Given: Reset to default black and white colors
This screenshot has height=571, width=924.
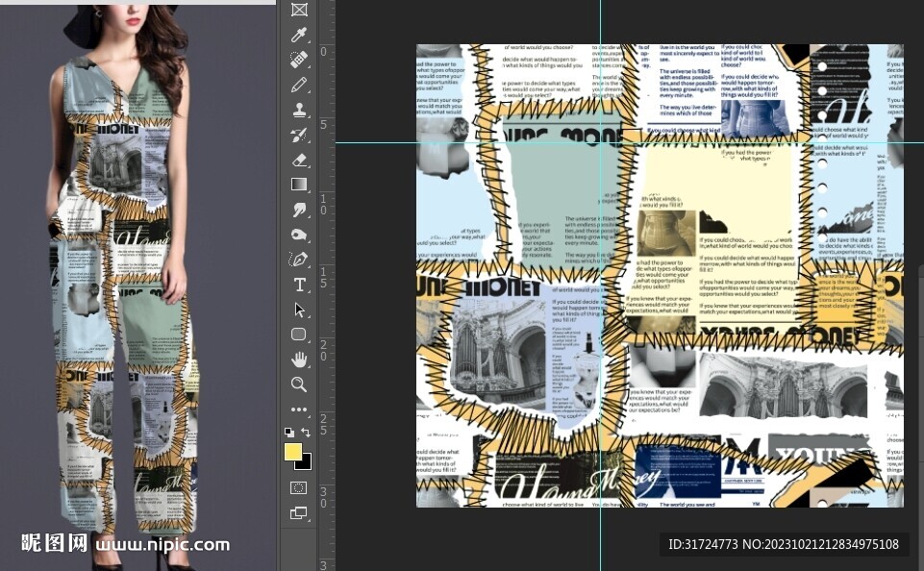Looking at the screenshot, I should (x=289, y=433).
